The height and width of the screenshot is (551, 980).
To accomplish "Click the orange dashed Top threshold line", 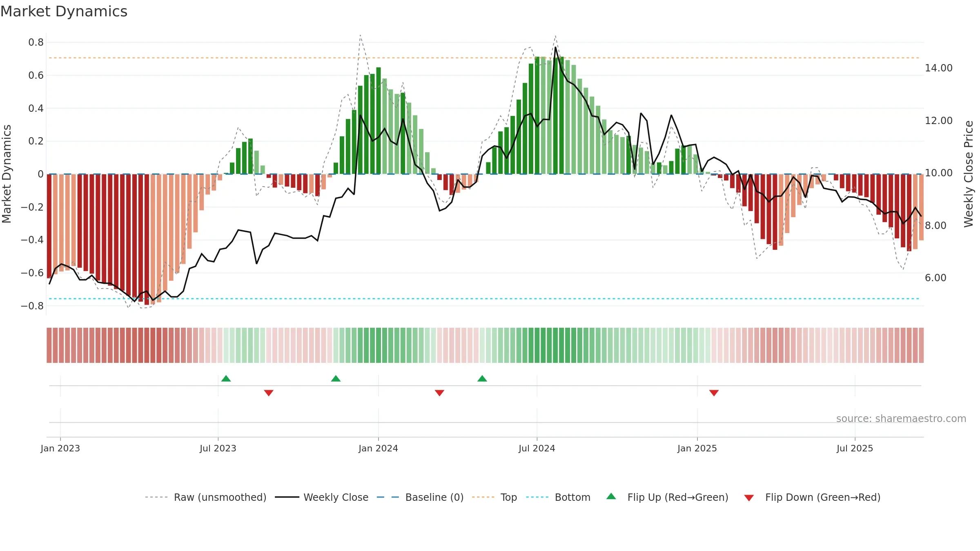I will click(484, 58).
